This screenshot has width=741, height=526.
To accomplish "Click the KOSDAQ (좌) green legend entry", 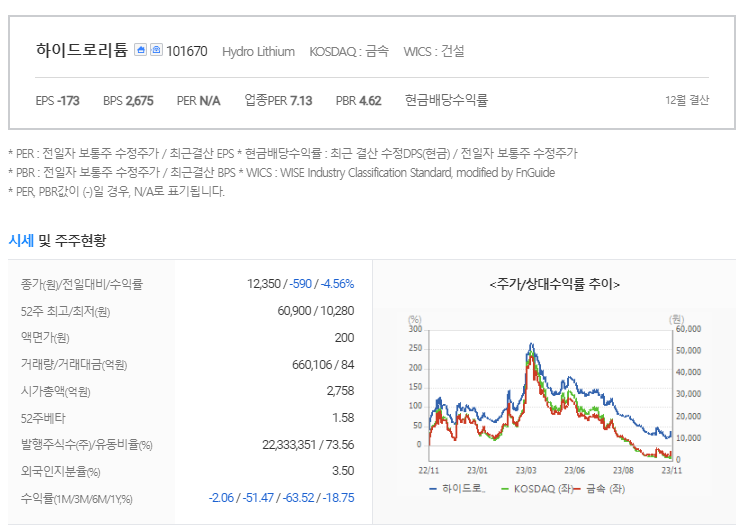I will coord(537,489).
